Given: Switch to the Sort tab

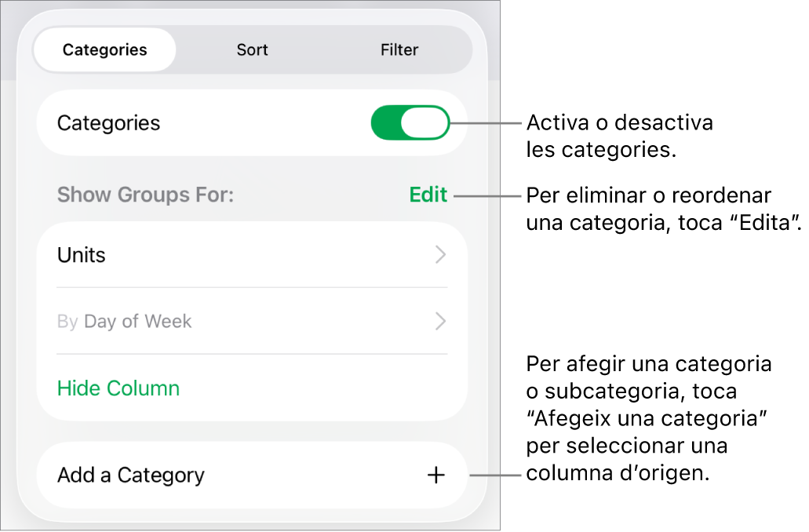Looking at the screenshot, I should tap(252, 49).
